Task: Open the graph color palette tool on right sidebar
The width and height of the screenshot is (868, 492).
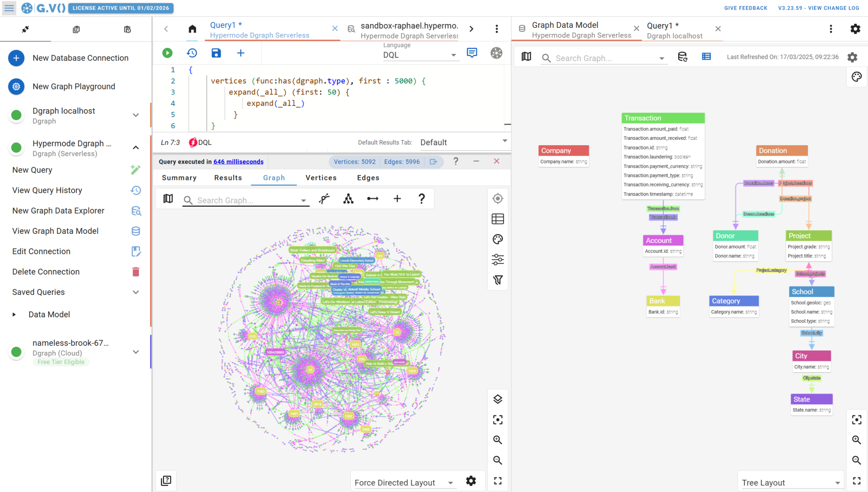Action: (857, 77)
